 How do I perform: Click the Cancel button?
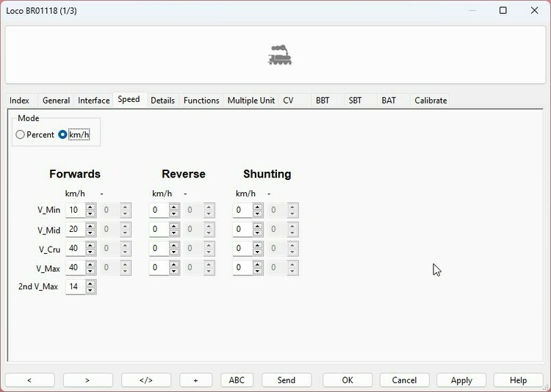click(x=405, y=380)
